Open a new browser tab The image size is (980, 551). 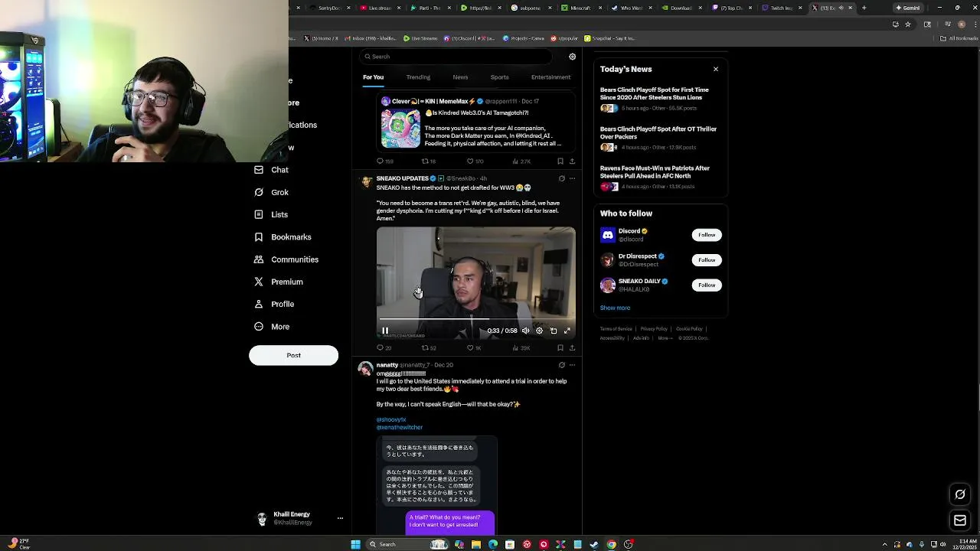(864, 8)
